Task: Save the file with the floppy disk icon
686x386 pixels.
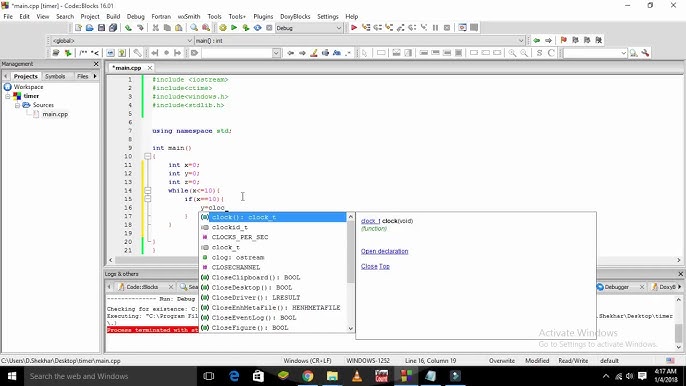Action: [102, 28]
